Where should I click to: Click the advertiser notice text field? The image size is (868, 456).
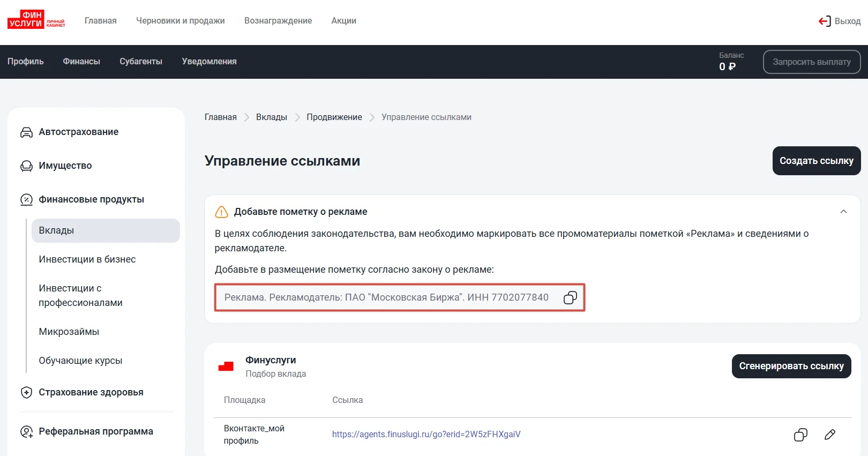(400, 297)
